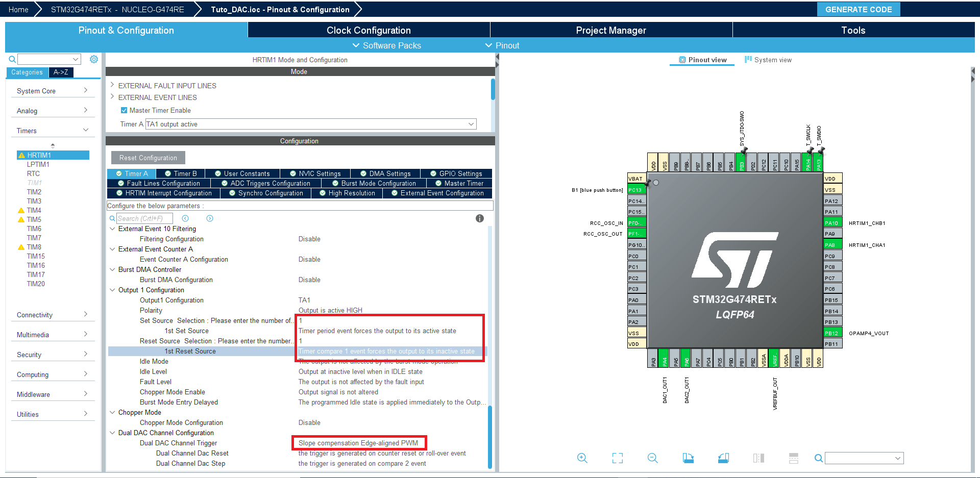Click the pin search magnifier icon
The height and width of the screenshot is (478, 980).
[819, 458]
